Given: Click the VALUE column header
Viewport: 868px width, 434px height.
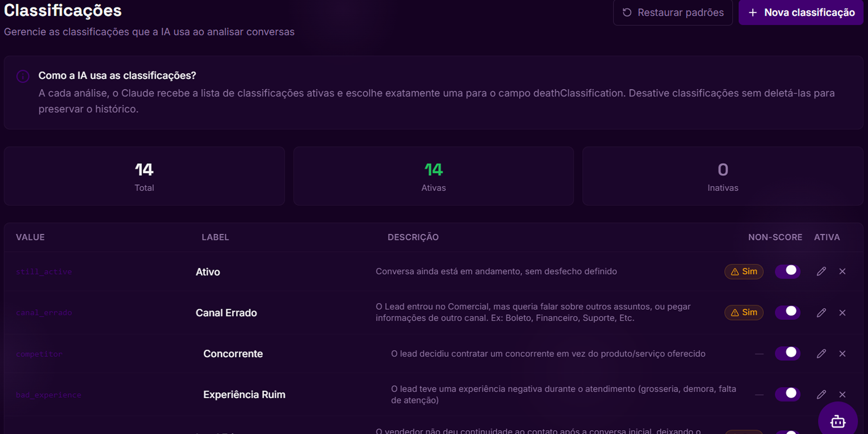Looking at the screenshot, I should point(30,237).
